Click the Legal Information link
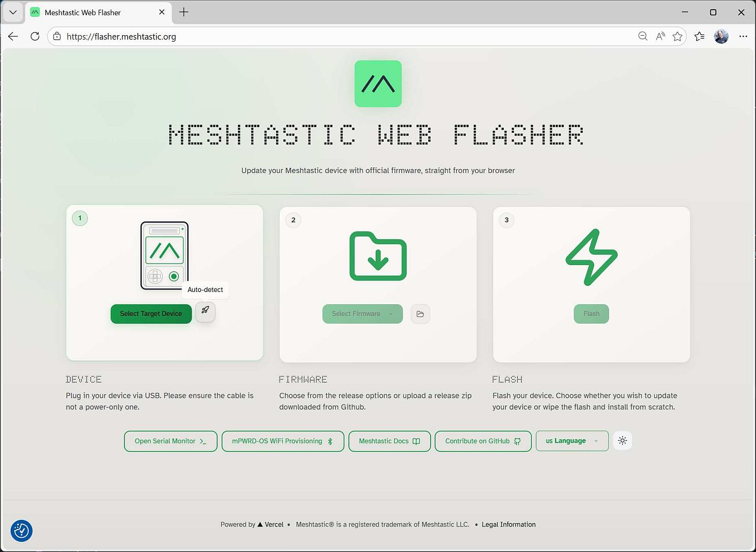Screen dimensions: 756x552 point(508,525)
